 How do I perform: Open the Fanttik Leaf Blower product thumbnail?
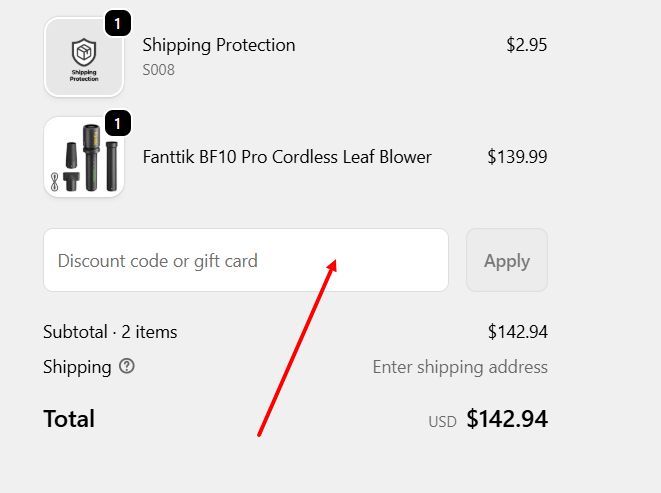pyautogui.click(x=84, y=158)
